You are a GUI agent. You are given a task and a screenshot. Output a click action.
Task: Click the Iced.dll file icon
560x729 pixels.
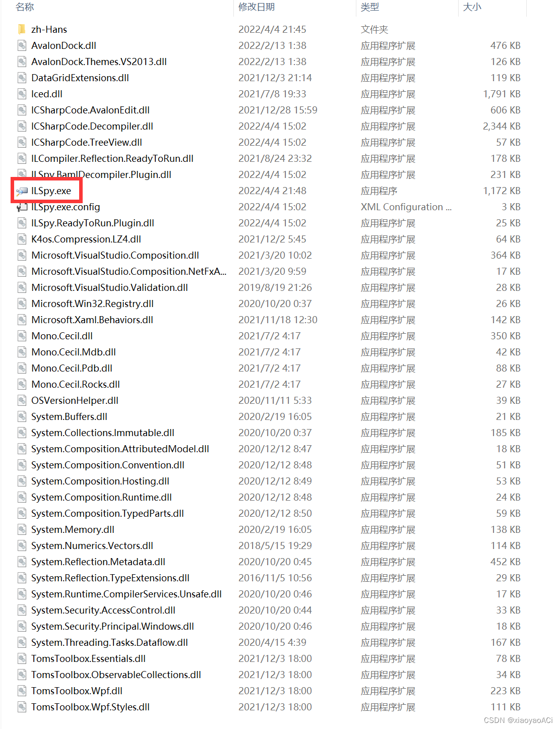(x=22, y=94)
